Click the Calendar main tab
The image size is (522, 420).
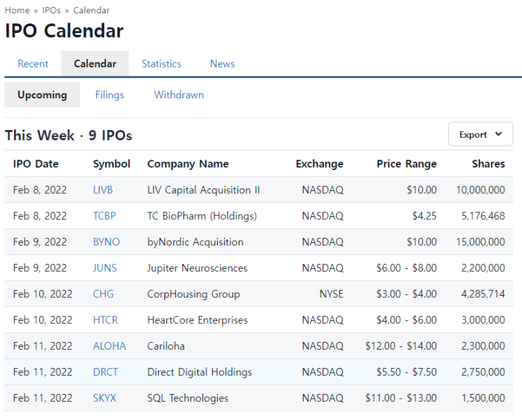(95, 64)
